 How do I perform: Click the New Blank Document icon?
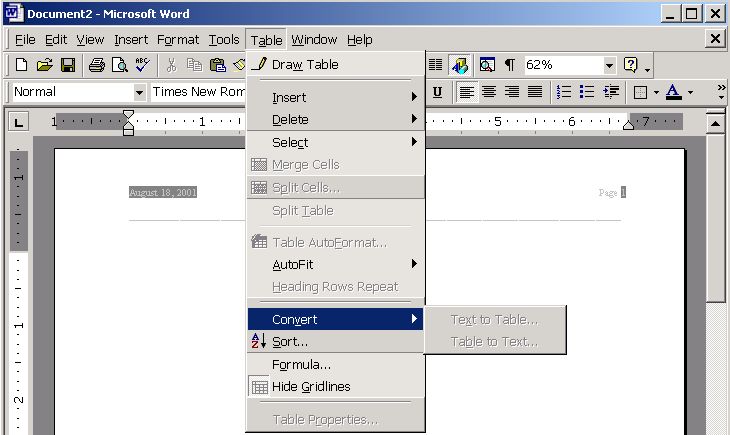tap(21, 65)
